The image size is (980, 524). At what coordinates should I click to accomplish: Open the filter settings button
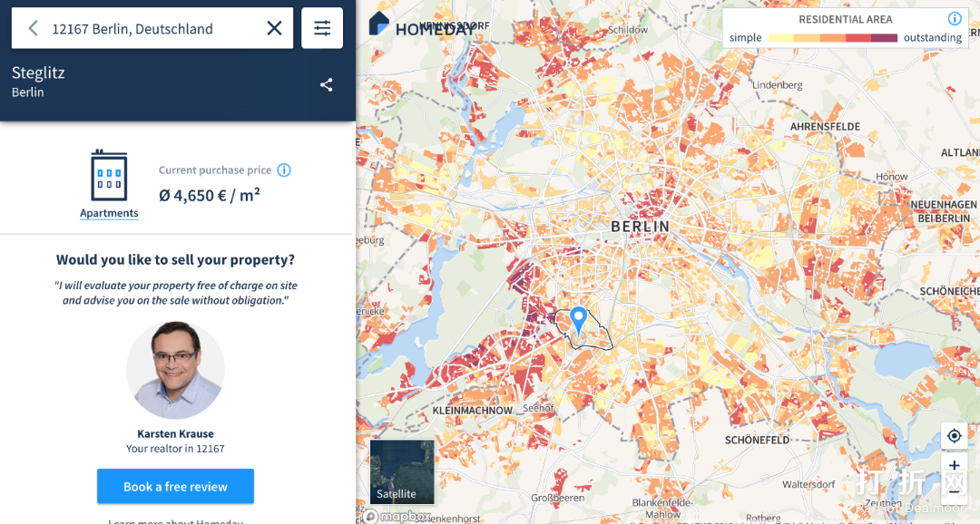tap(322, 28)
